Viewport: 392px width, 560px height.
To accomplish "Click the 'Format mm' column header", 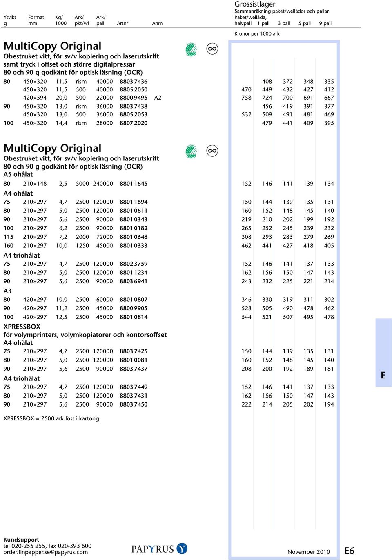I will tap(36, 20).
